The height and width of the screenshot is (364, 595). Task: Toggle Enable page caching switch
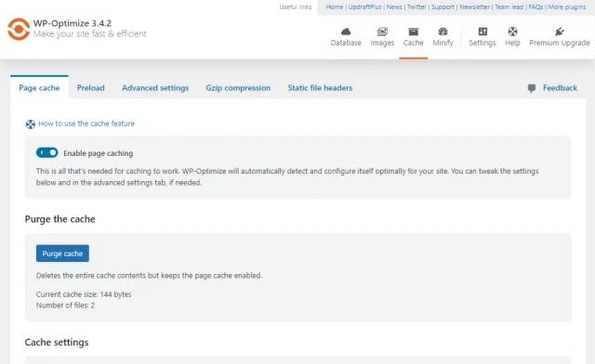point(47,153)
